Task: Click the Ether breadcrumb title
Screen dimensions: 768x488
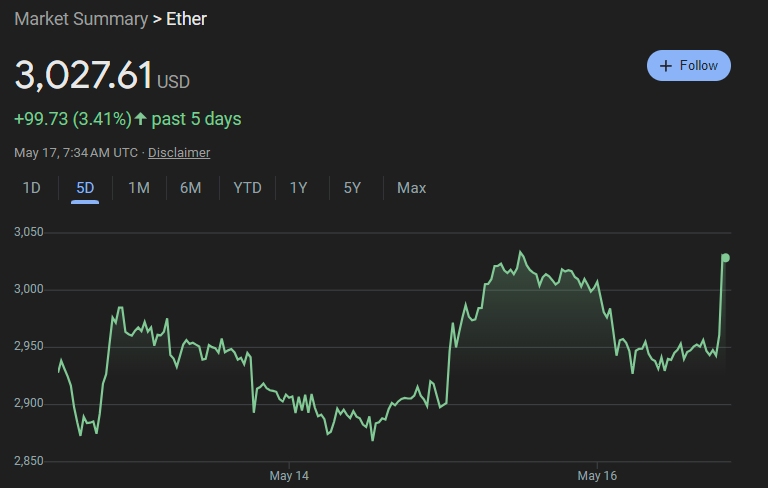Action: [186, 19]
